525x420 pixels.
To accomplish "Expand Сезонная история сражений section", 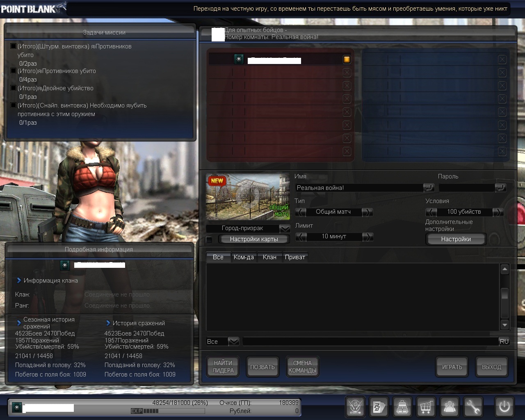I will (19, 323).
